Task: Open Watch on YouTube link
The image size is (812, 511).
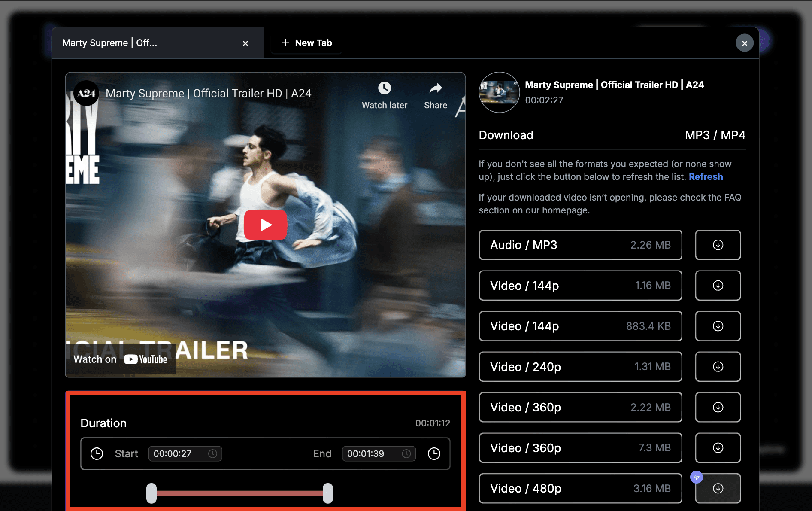Action: click(x=120, y=359)
